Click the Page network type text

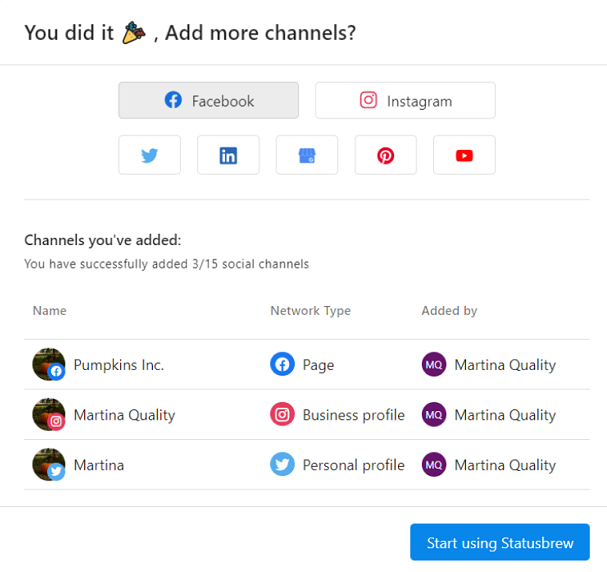[318, 365]
